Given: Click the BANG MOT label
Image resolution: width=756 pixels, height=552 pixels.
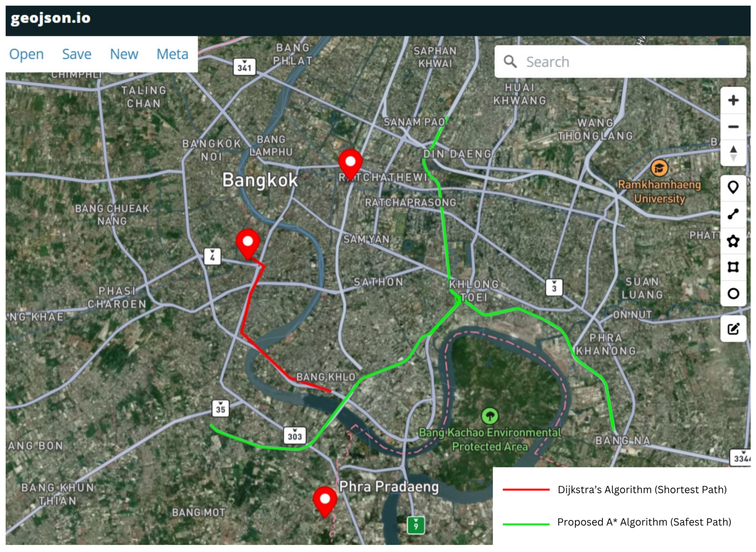Looking at the screenshot, I should point(199,512).
